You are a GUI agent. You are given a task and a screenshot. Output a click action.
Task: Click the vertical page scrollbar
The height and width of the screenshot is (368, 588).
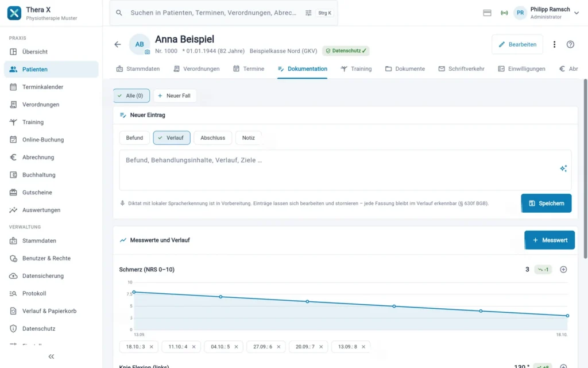[585, 169]
